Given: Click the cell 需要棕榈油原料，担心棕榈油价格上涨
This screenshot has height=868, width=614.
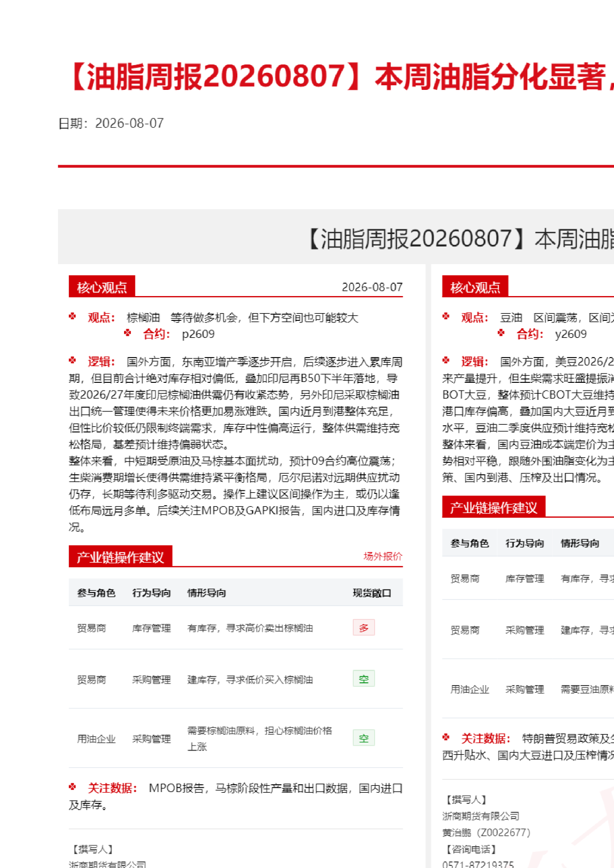Looking at the screenshot, I should pyautogui.click(x=259, y=738).
